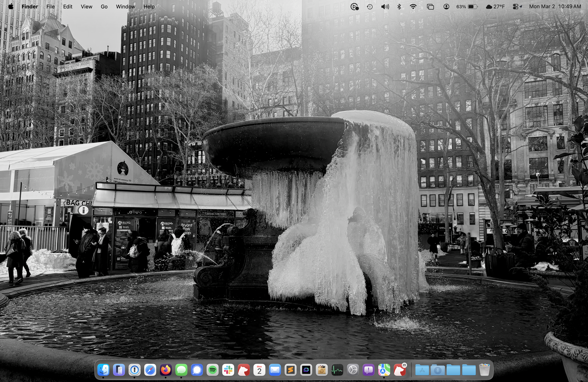Open Sublime Text in the Dock
Image resolution: width=588 pixels, height=382 pixels.
pyautogui.click(x=290, y=370)
